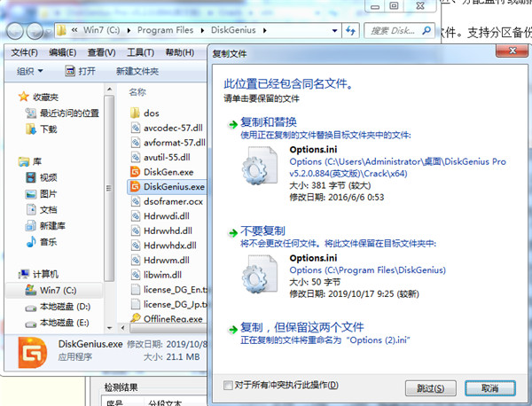Viewport: 532px width, 406px height.
Task: Select the license_DG_Jp text file
Action: 168,304
